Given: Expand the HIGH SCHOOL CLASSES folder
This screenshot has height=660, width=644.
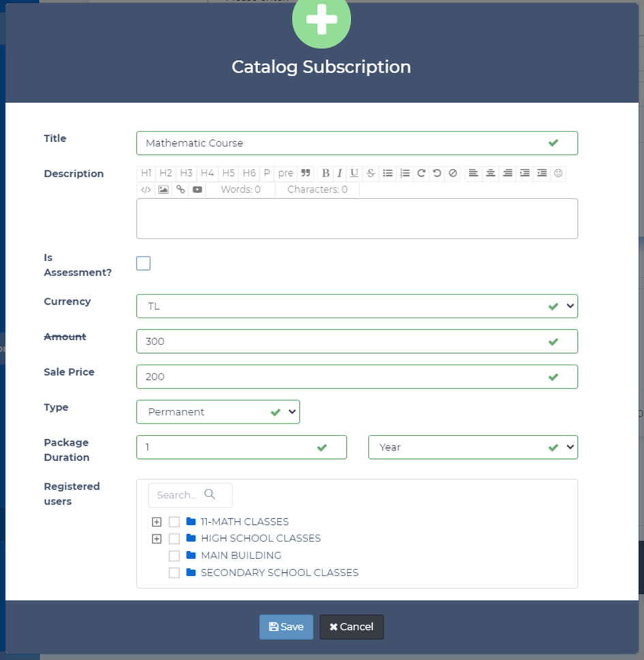Looking at the screenshot, I should (x=157, y=539).
